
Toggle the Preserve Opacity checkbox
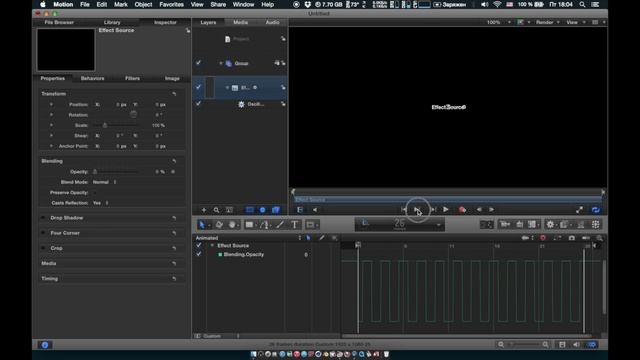pos(95,193)
